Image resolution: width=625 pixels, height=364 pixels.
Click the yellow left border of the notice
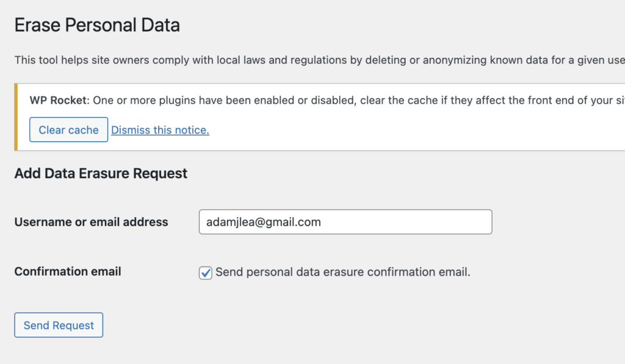[16, 117]
